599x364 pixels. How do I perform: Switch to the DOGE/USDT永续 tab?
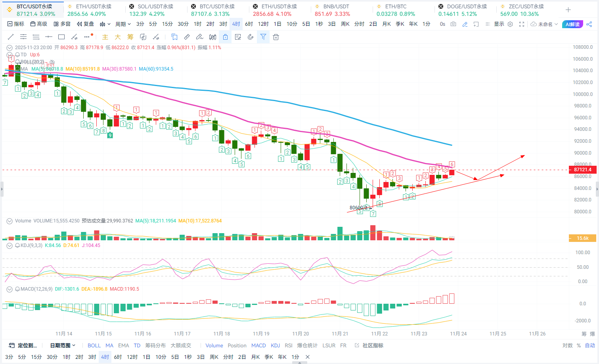tap(462, 10)
